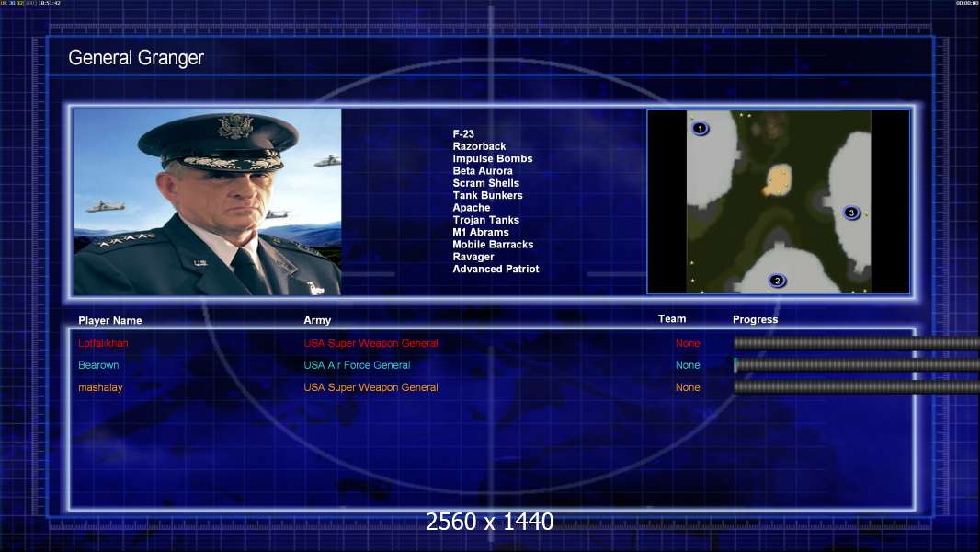Click the Razorback unit entry
The width and height of the screenshot is (980, 552).
click(479, 146)
